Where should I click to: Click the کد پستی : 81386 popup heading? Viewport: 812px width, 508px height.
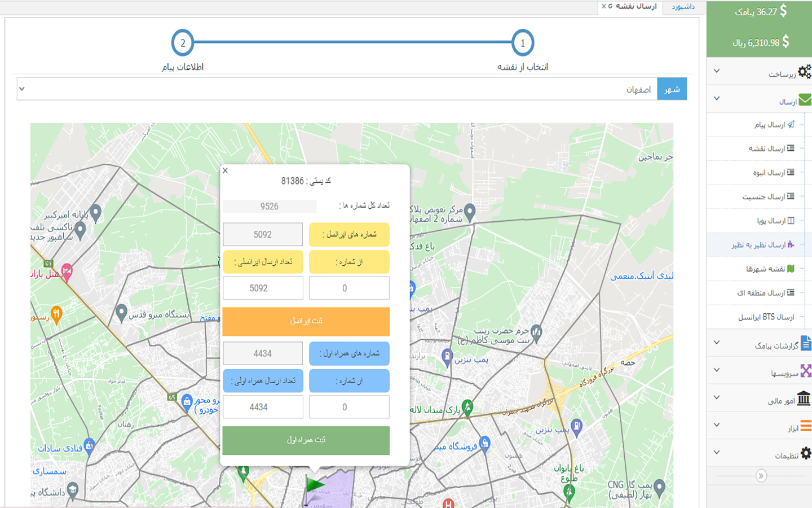pos(306,181)
